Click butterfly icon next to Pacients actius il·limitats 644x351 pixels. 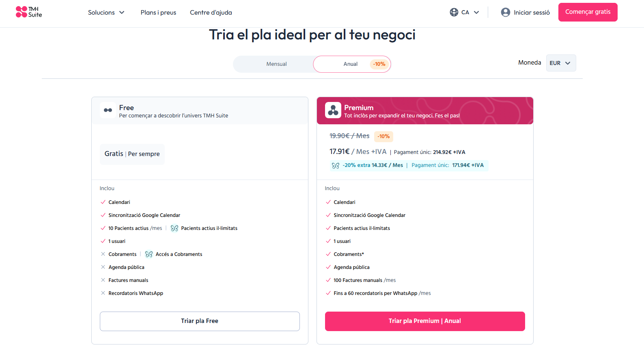[174, 228]
